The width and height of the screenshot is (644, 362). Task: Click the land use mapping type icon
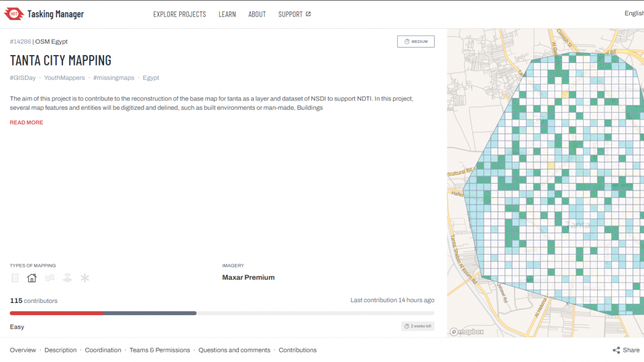pos(67,278)
